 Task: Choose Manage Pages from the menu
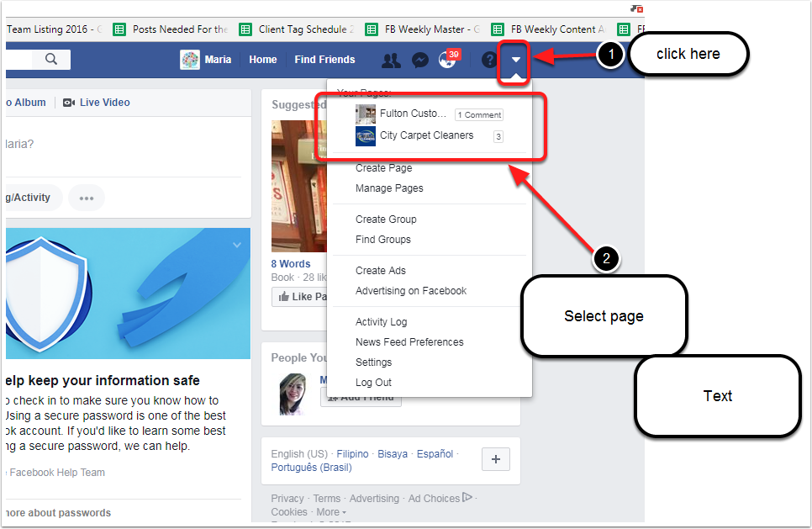[x=389, y=188]
